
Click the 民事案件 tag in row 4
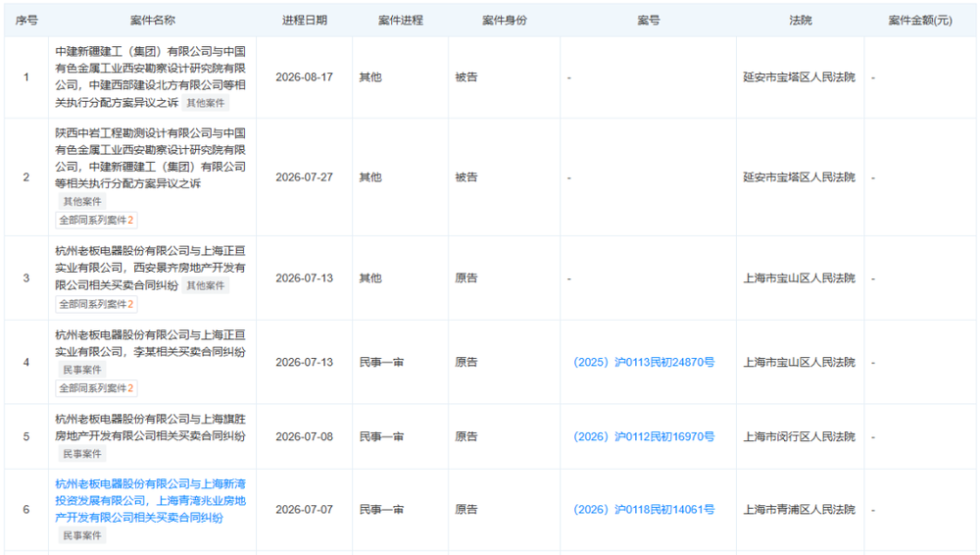click(82, 370)
